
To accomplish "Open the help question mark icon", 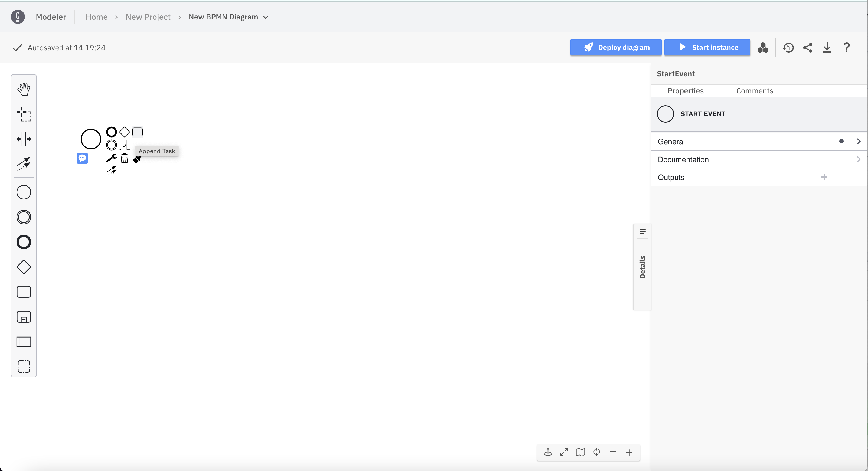I will pos(846,47).
